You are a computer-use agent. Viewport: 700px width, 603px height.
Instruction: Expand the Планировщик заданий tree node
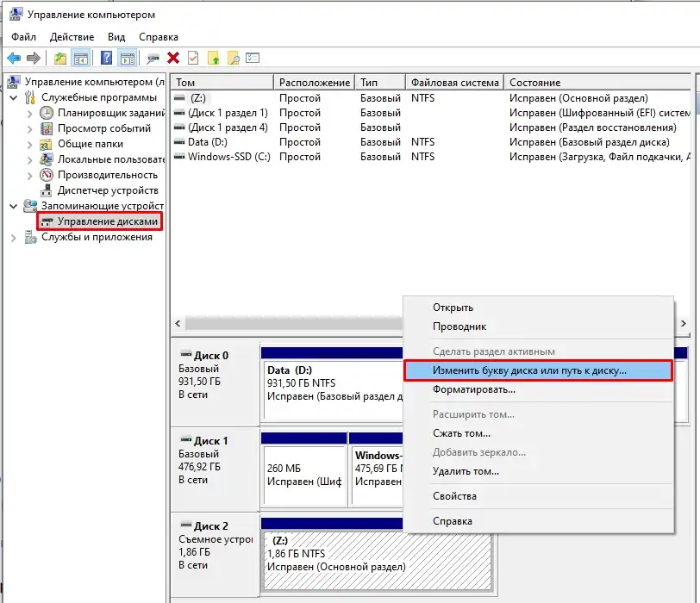[30, 113]
